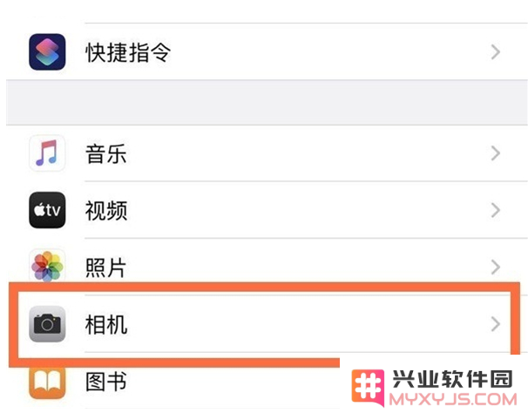Tap the Shortcuts app icon
528x420 pixels.
point(47,52)
